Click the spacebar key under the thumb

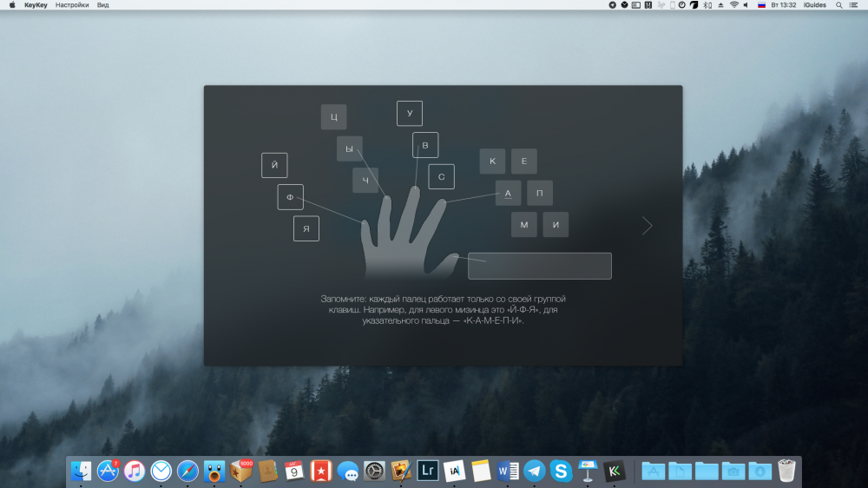539,266
